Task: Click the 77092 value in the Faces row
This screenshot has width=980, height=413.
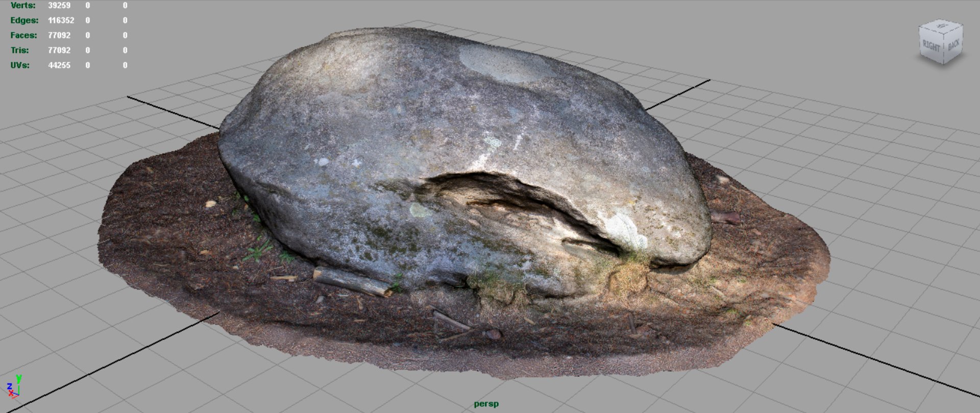Action: coord(59,35)
